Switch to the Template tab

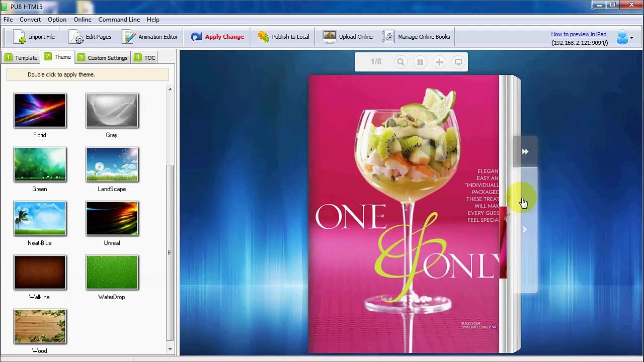tap(21, 58)
